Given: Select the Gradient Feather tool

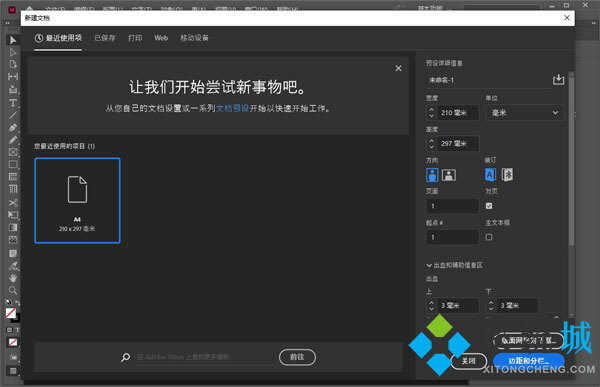Looking at the screenshot, I should [13, 240].
